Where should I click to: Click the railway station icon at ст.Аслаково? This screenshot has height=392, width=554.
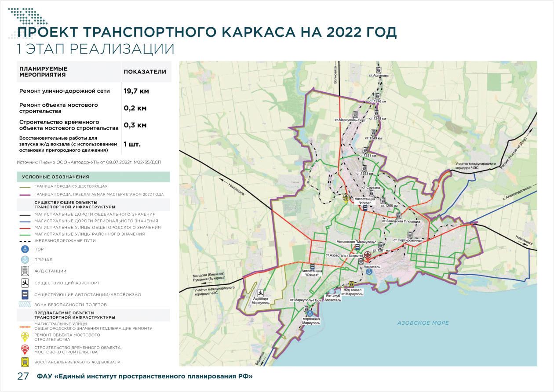point(378,69)
